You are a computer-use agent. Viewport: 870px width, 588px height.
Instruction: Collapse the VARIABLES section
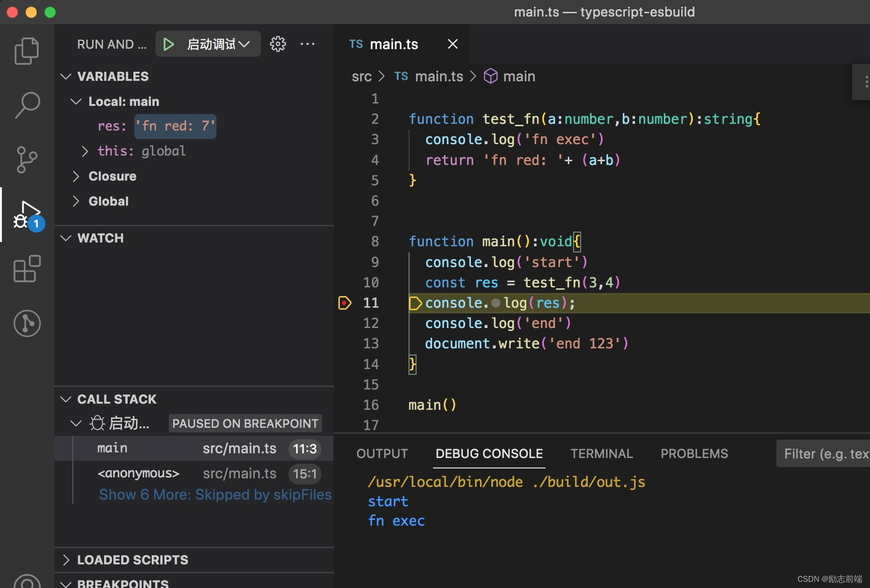pyautogui.click(x=66, y=76)
